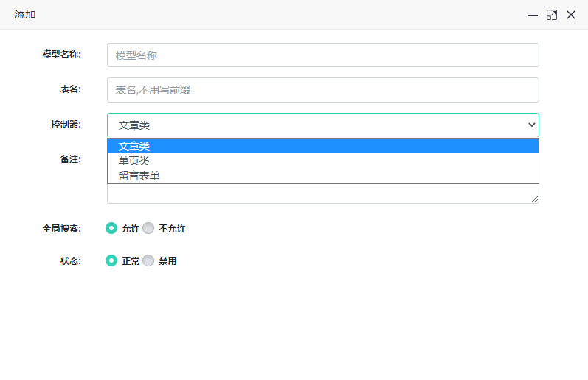588x380 pixels.
Task: Close the 添加 dialog
Action: tap(570, 15)
